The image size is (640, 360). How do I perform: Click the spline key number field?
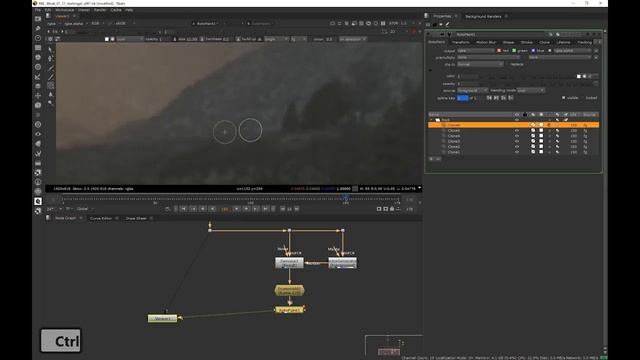462,98
